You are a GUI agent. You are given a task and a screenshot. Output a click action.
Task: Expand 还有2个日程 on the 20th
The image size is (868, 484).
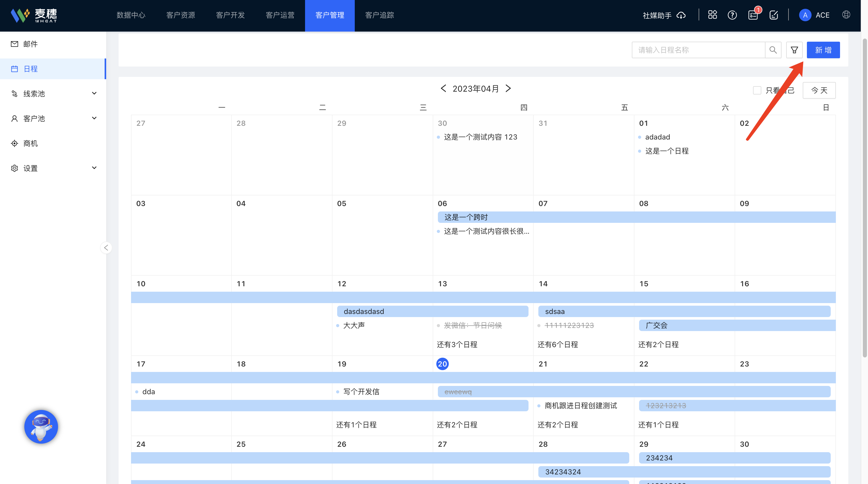pos(457,425)
